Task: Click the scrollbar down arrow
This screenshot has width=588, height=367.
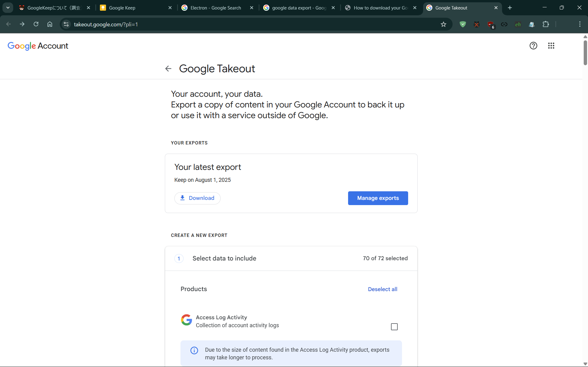Action: click(585, 364)
